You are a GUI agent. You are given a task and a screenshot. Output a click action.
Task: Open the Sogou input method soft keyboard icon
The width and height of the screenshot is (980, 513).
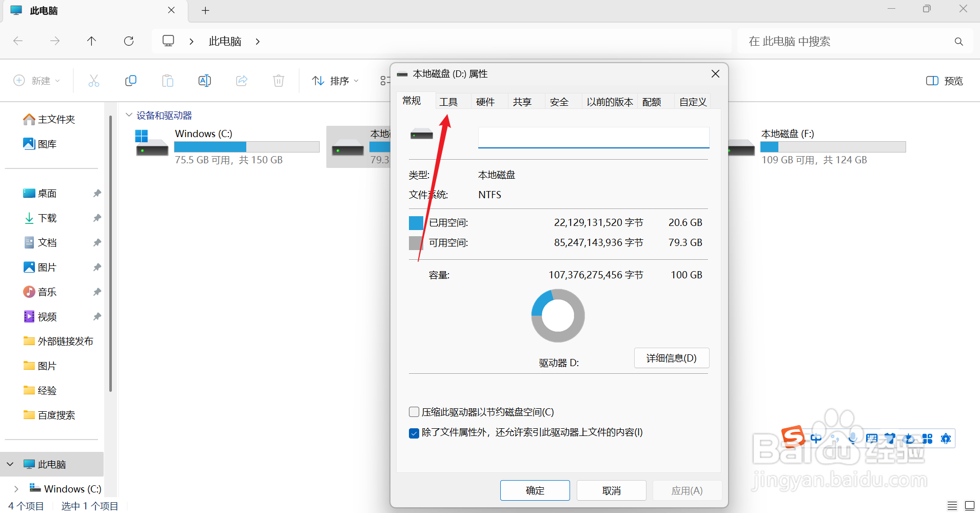(872, 439)
